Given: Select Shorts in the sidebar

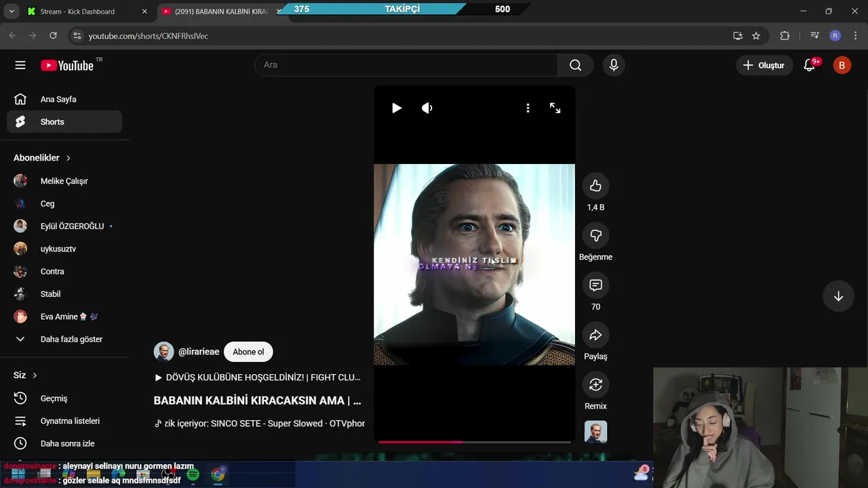Looking at the screenshot, I should click(x=64, y=122).
